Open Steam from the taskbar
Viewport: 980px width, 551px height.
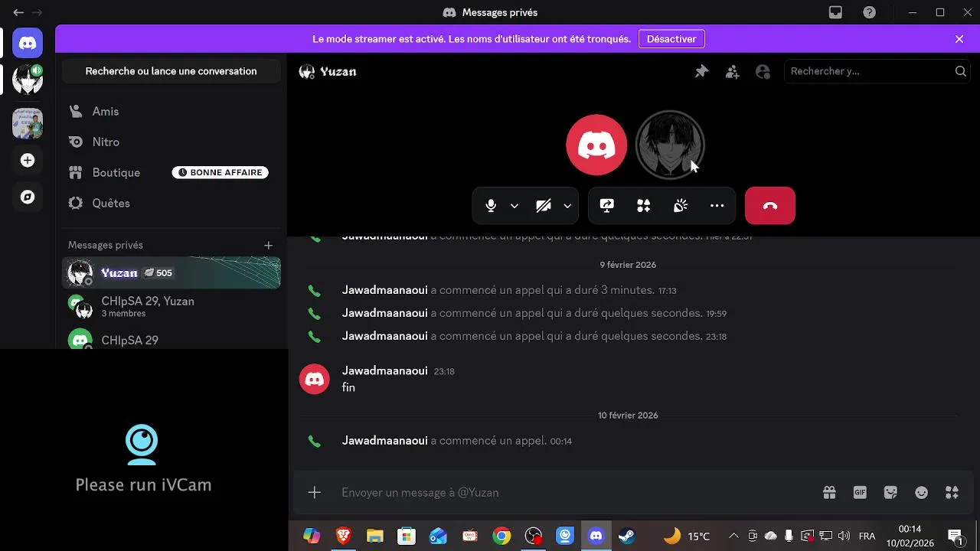click(627, 536)
